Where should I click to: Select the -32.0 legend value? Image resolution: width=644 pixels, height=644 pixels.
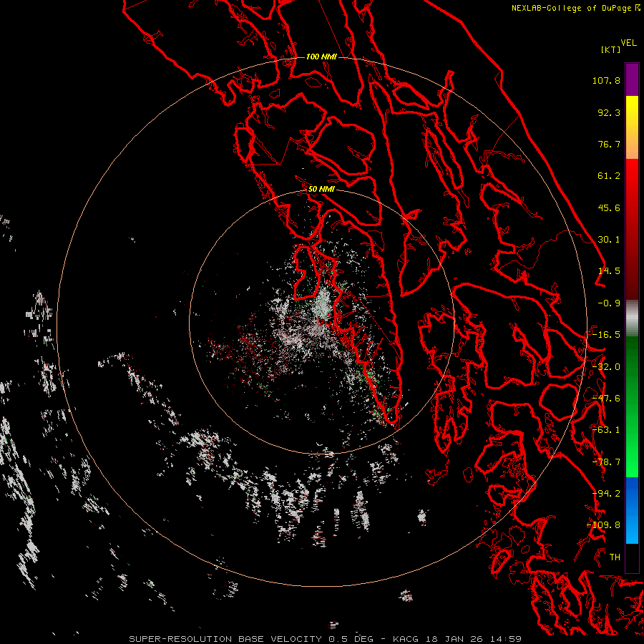click(x=606, y=367)
